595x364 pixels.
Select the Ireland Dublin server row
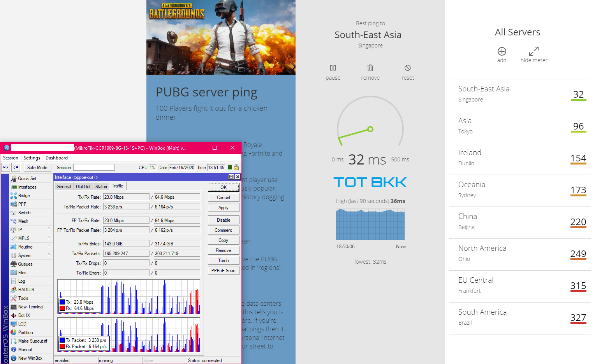click(x=520, y=159)
